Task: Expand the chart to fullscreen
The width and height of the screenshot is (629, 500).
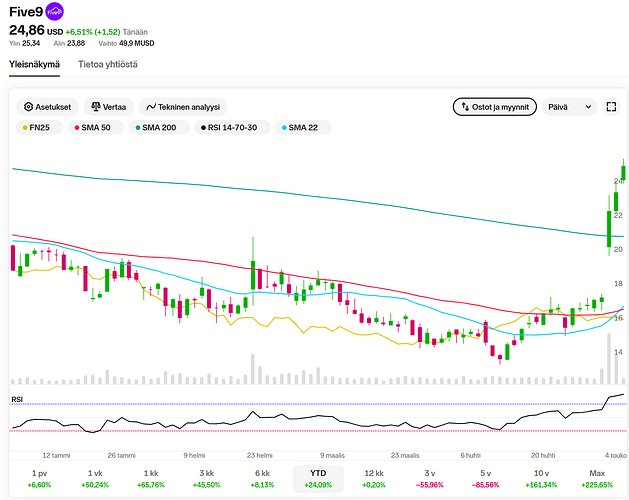Action: tap(611, 107)
